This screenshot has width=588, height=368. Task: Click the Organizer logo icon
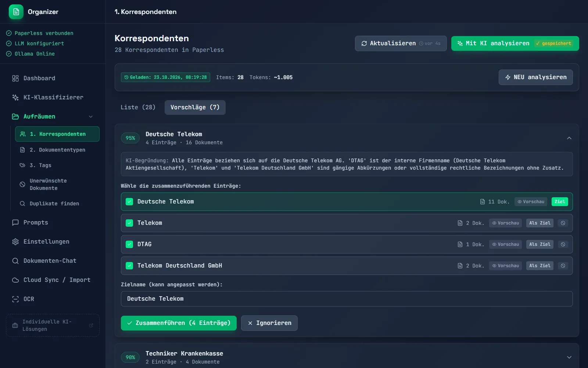(16, 12)
